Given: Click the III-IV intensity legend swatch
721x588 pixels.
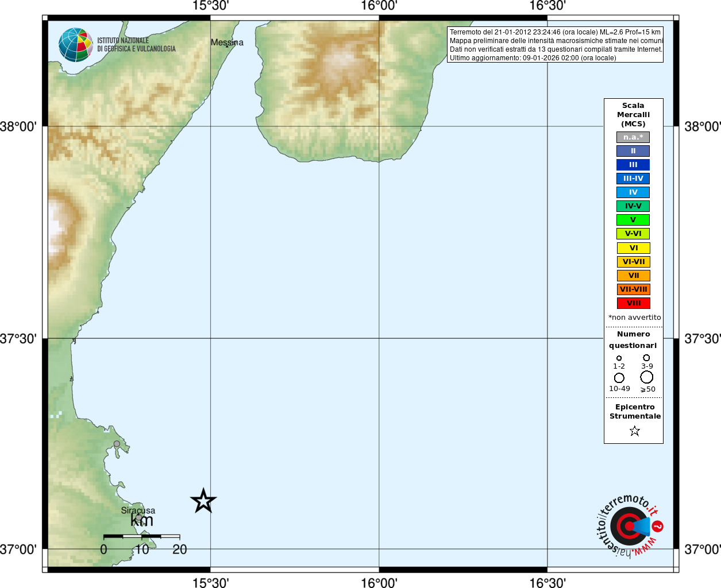Looking at the screenshot, I should coord(633,179).
